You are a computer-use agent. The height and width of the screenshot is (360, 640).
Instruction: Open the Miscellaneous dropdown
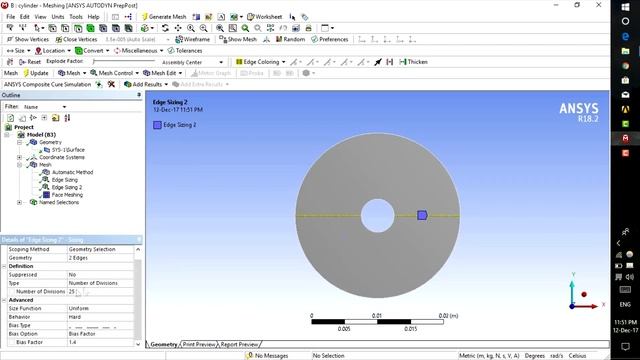click(138, 51)
